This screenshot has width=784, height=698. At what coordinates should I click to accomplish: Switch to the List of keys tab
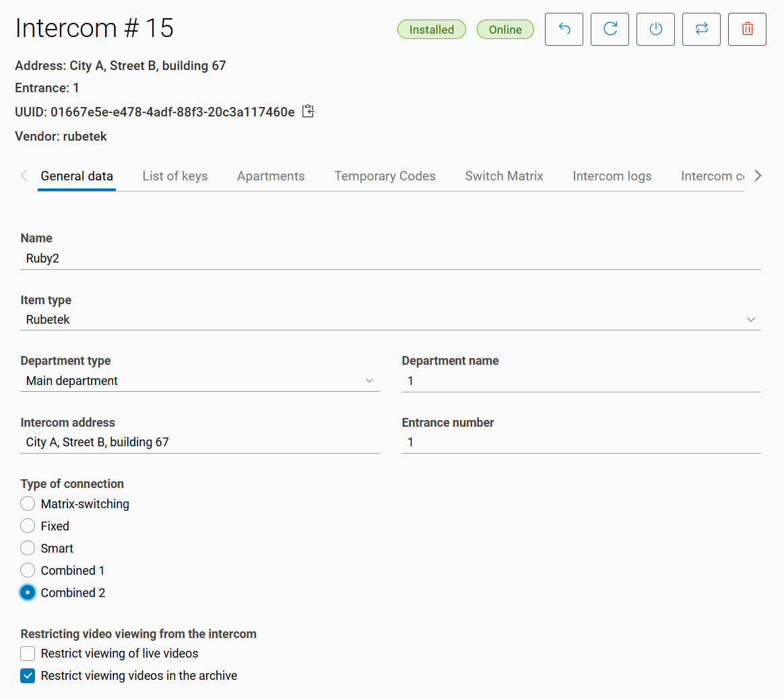click(x=175, y=176)
